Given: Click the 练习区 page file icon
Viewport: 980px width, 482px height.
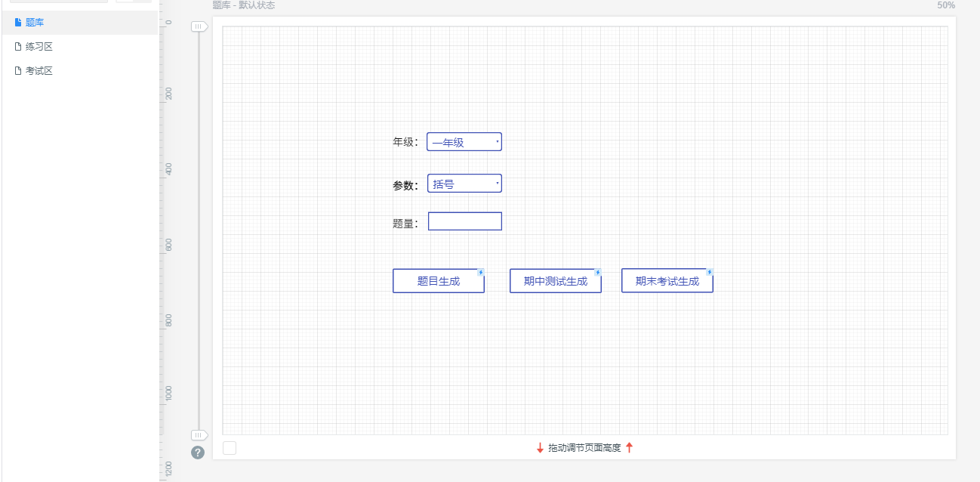Looking at the screenshot, I should point(18,47).
